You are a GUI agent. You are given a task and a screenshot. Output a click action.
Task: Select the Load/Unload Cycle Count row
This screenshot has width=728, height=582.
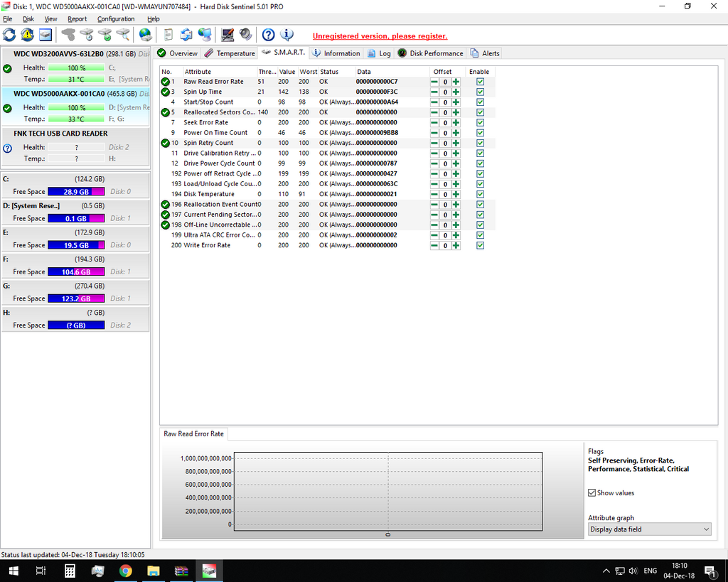pyautogui.click(x=328, y=184)
